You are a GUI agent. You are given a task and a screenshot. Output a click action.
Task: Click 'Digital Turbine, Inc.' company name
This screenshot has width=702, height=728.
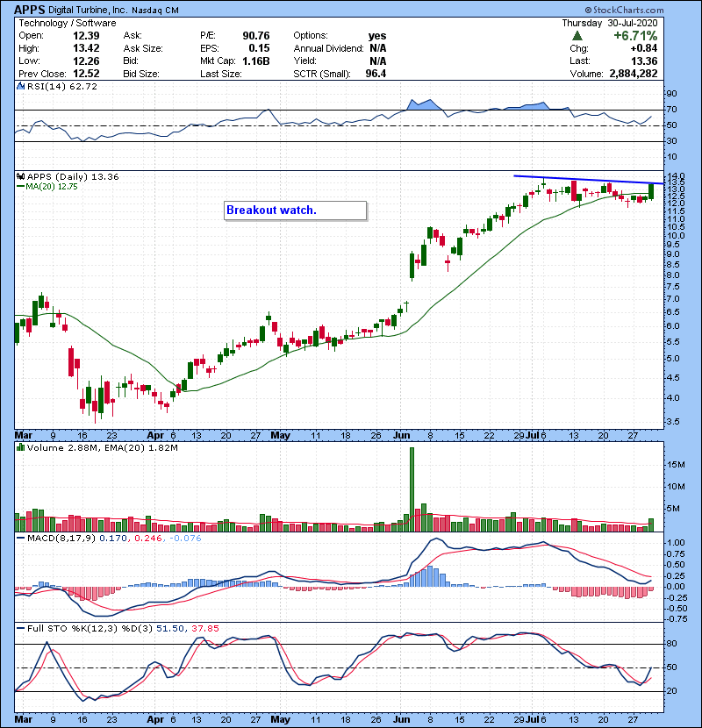pos(88,10)
